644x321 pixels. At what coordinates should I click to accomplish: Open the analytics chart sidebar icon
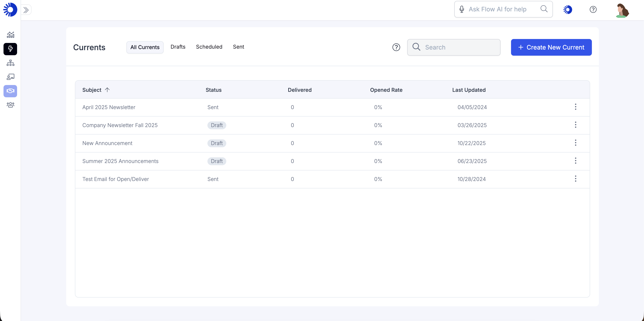click(x=10, y=35)
